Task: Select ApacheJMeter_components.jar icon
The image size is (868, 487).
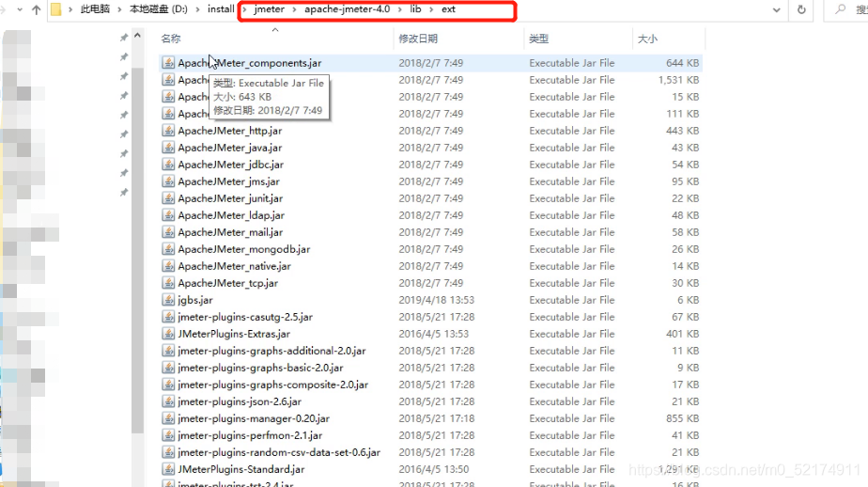Action: (x=168, y=63)
